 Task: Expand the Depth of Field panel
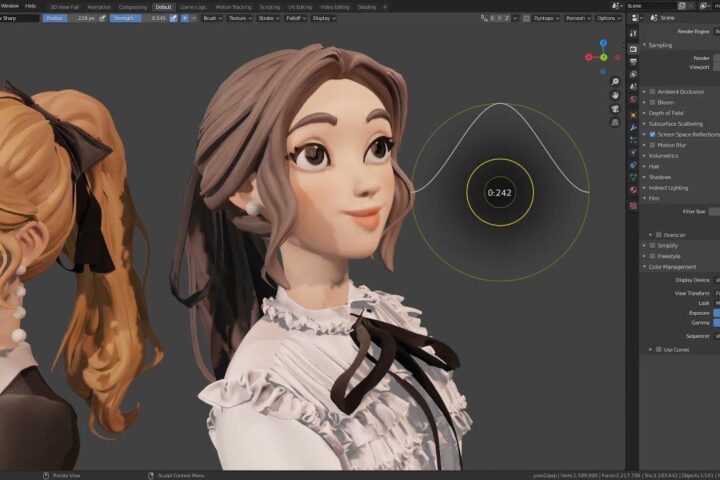click(x=664, y=113)
